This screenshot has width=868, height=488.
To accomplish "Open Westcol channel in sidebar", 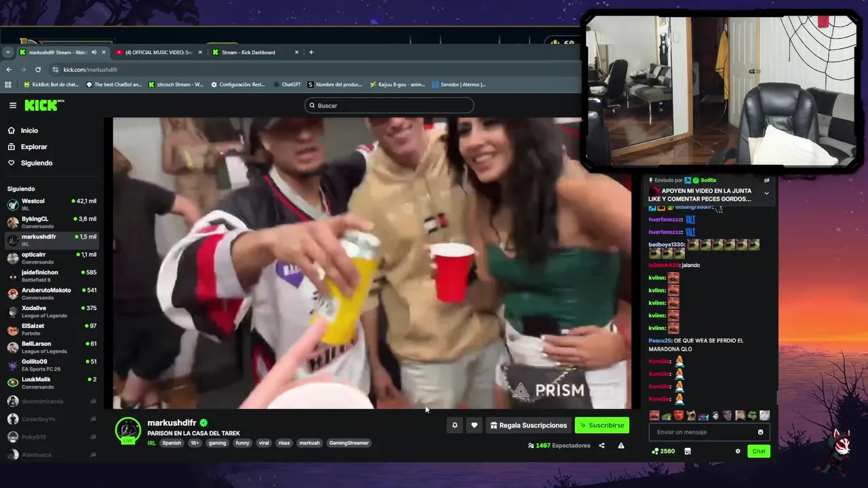I will [52, 204].
